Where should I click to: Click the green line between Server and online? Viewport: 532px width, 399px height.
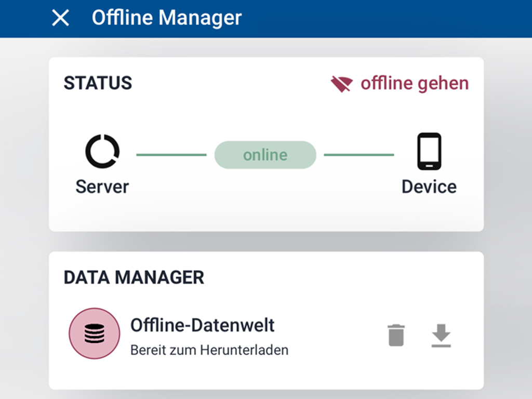coord(171,155)
